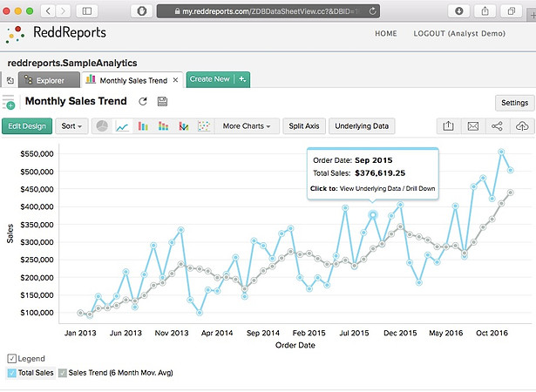Image resolution: width=536 pixels, height=392 pixels.
Task: Toggle the Legend checkbox
Action: [x=11, y=359]
